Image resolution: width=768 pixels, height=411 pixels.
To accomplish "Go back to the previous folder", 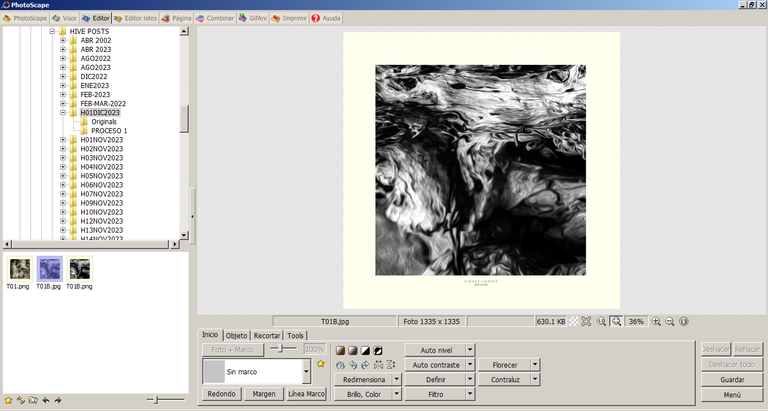I will 46,400.
